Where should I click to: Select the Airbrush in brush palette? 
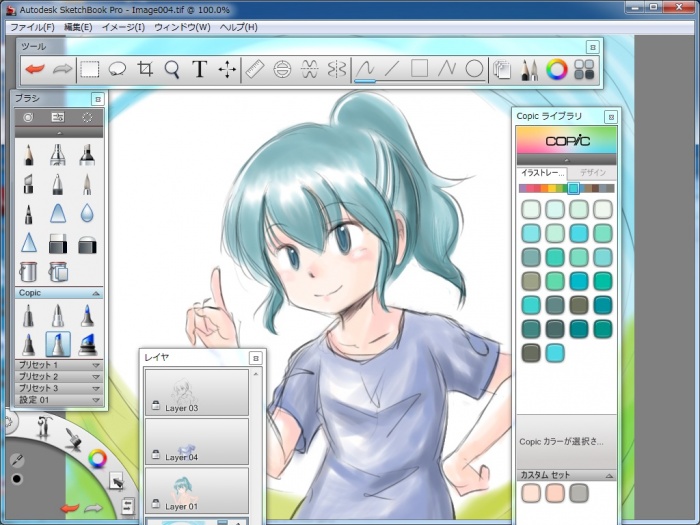(58, 155)
